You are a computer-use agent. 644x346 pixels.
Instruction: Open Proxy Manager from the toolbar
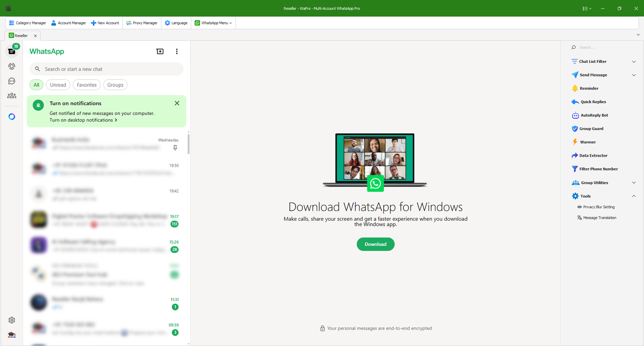(142, 23)
